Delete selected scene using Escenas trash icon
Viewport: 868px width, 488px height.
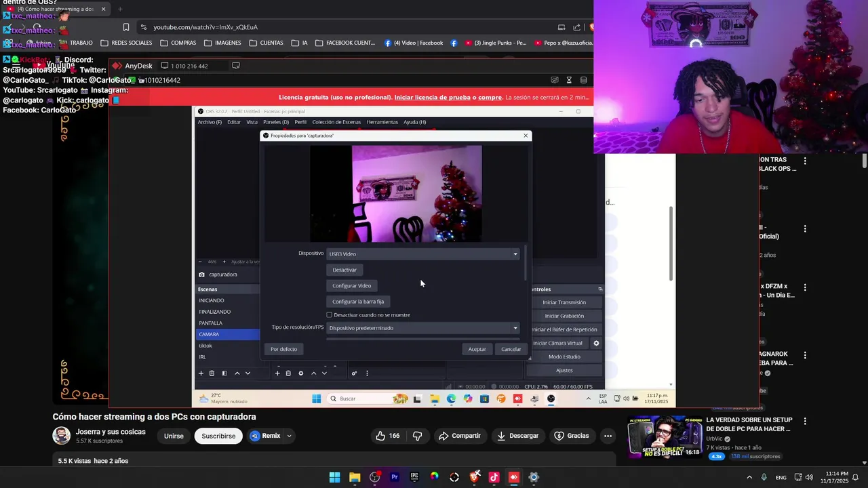coord(212,373)
